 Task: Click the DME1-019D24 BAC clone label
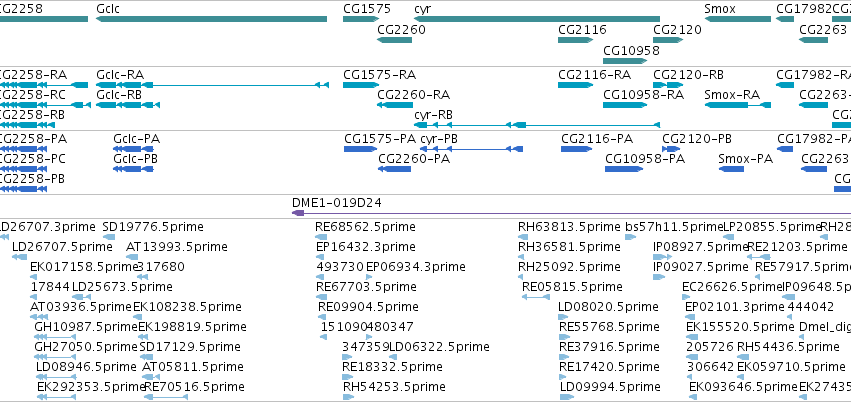tap(336, 203)
